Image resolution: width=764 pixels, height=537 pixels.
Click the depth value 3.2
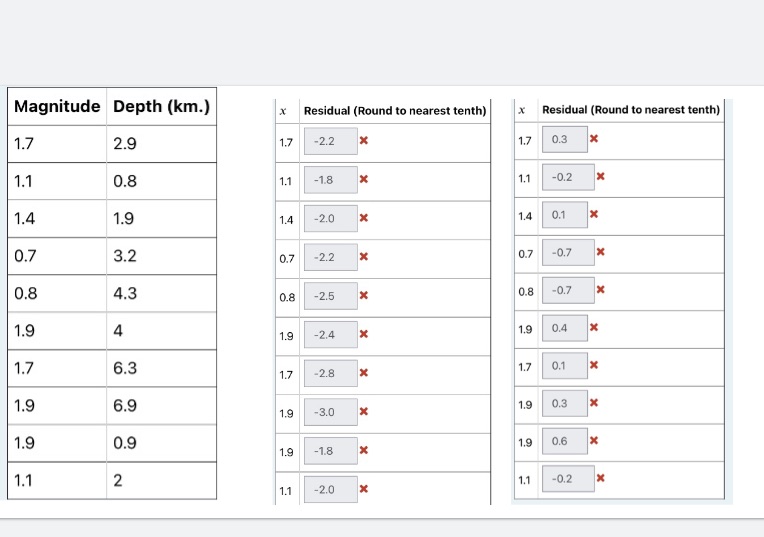[x=125, y=256]
